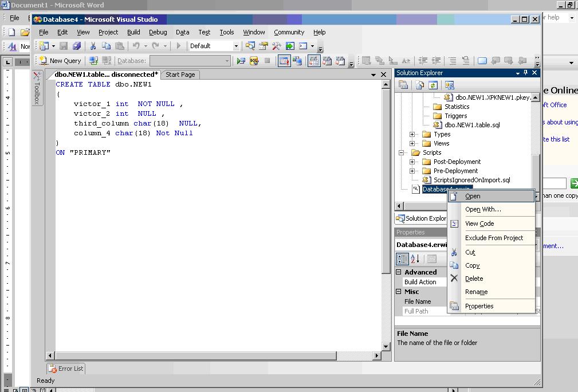The width and height of the screenshot is (578, 392).
Task: Select the Statistics folder
Action: [x=457, y=107]
